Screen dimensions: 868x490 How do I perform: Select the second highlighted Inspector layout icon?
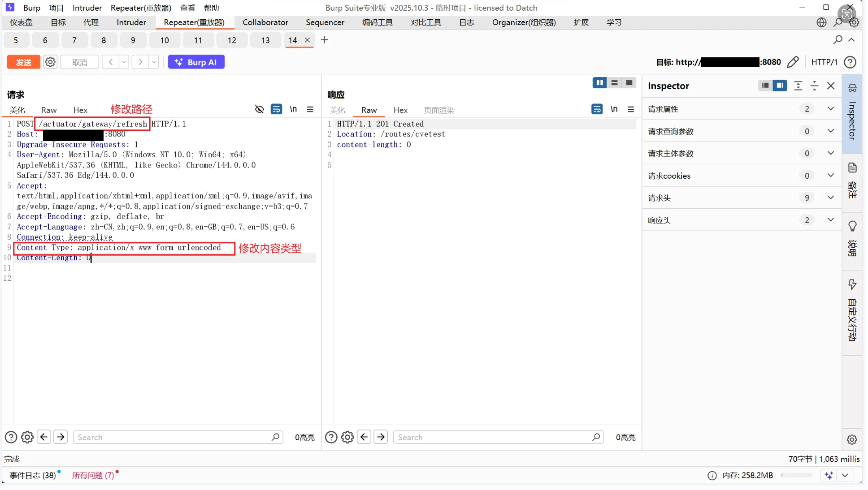pos(780,86)
